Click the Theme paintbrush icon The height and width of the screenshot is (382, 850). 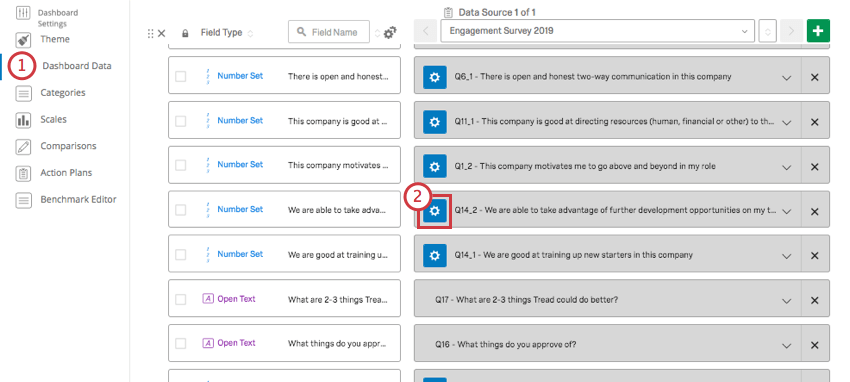point(23,39)
